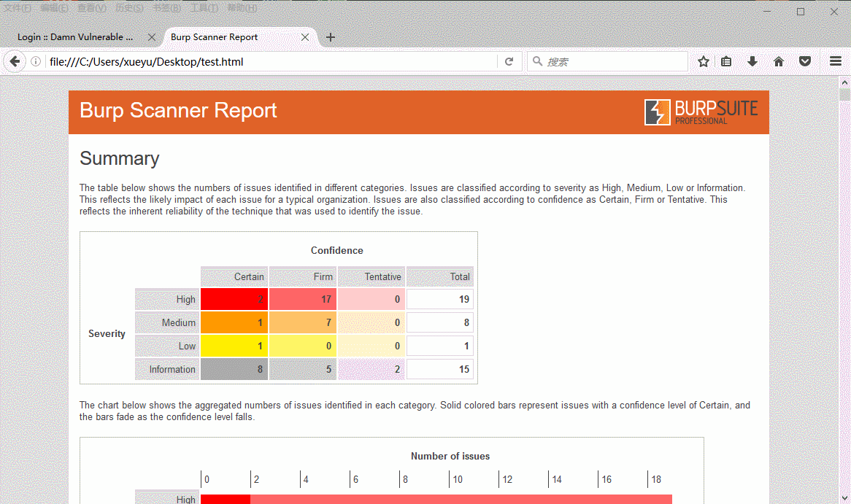The image size is (851, 504).
Task: Bookmark this page with the star icon
Action: [x=704, y=61]
